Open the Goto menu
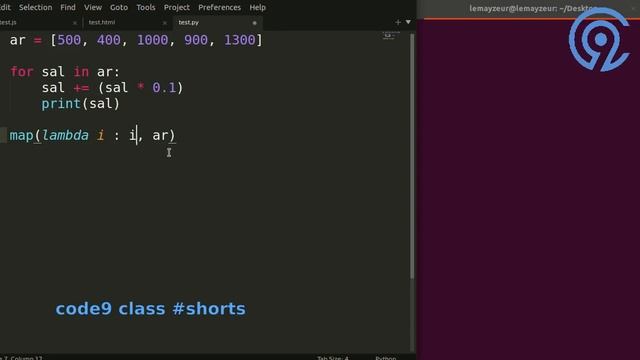This screenshot has height=360, width=640. (x=119, y=7)
